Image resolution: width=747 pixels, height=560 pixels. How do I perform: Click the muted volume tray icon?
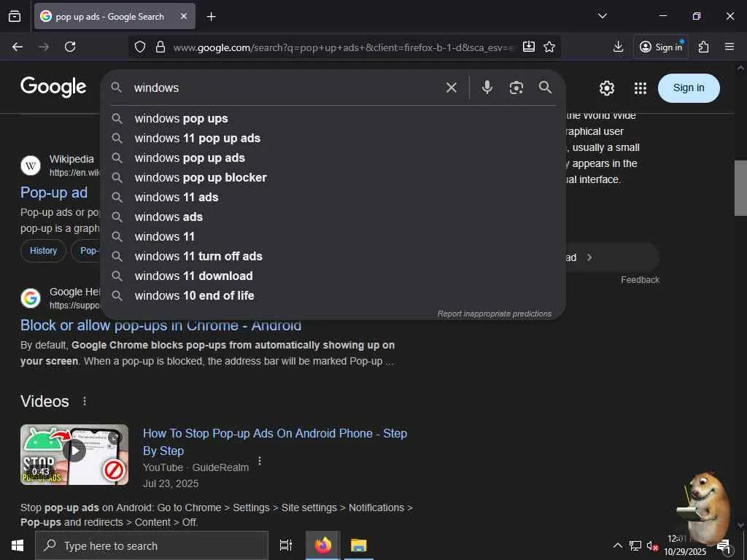pos(651,545)
